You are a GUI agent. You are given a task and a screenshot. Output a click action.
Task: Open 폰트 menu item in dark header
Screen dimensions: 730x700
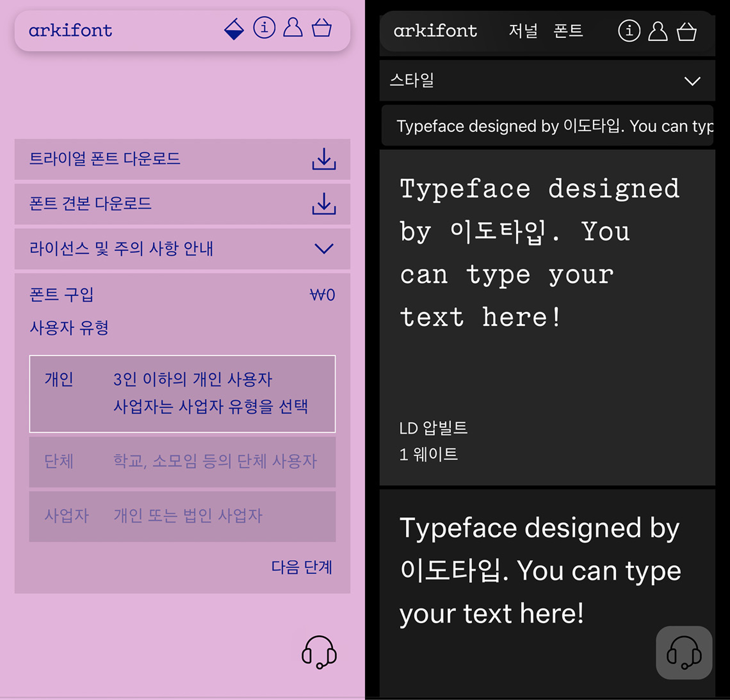coord(568,31)
